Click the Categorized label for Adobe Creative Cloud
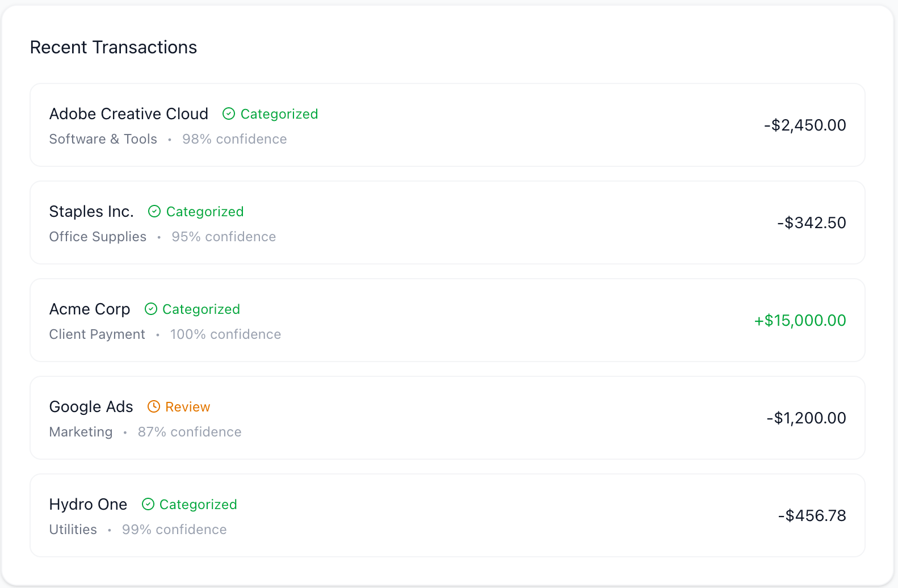Screen dimensions: 898x588 click(279, 114)
